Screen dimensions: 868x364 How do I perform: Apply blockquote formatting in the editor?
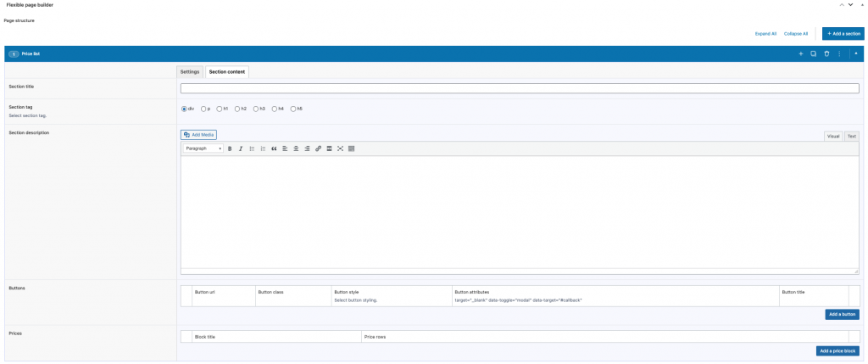click(x=274, y=148)
